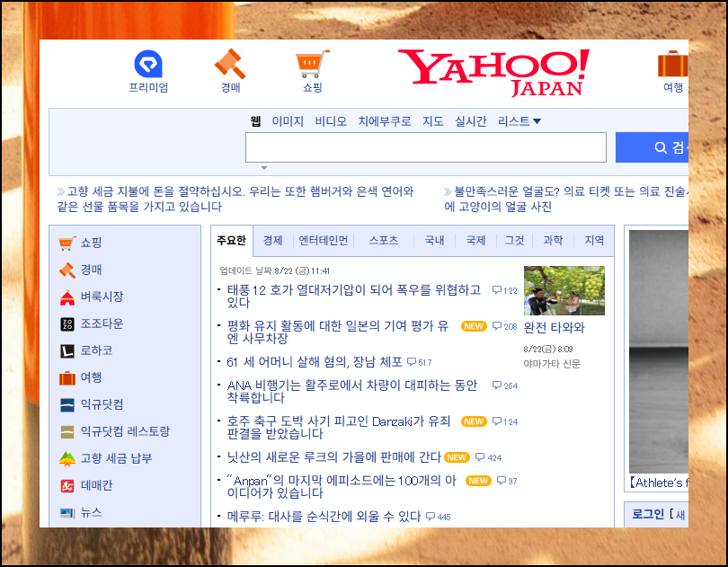Click the Yahoo! Japan logo
This screenshot has width=728, height=567.
tap(493, 73)
